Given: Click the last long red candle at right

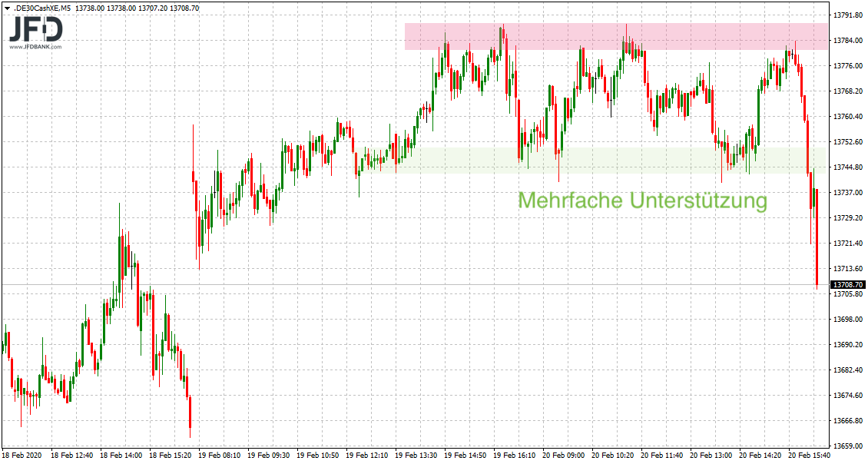Looking at the screenshot, I should pyautogui.click(x=816, y=238).
